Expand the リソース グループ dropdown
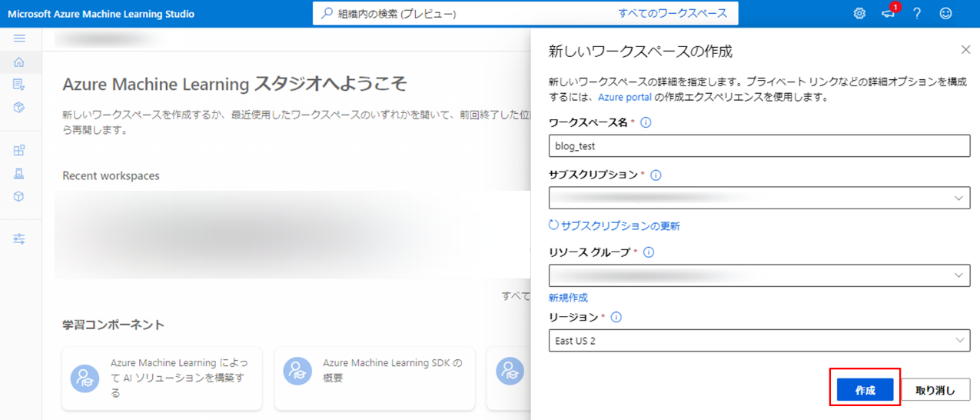Screen dimensions: 980x420 [x=958, y=275]
